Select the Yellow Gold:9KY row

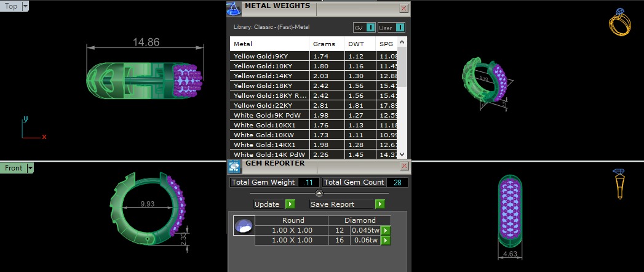[314, 56]
